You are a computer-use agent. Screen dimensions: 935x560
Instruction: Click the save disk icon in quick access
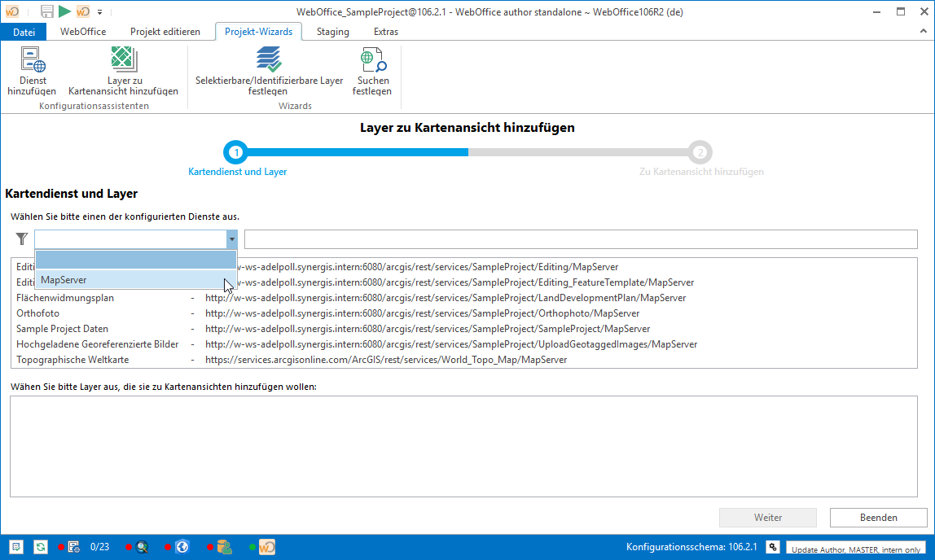pyautogui.click(x=47, y=11)
